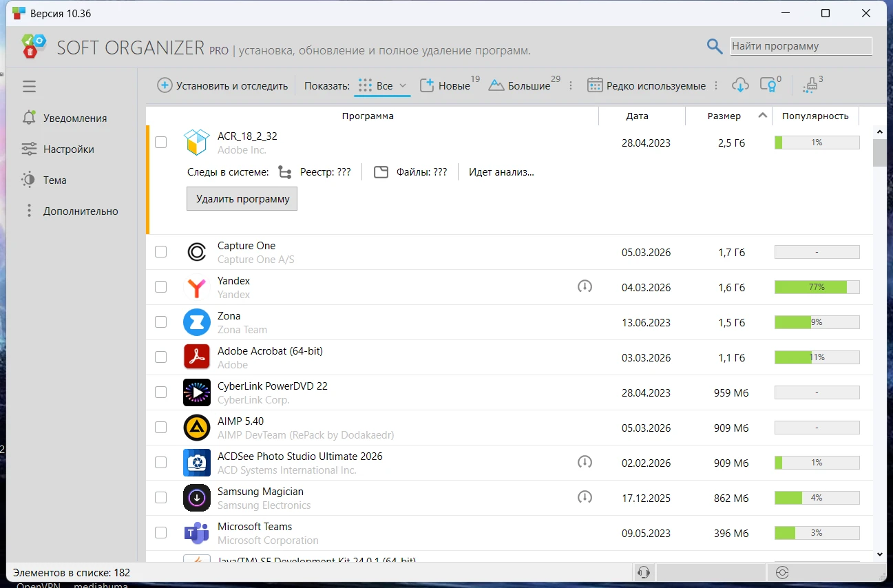Click the cleanup brush icon in toolbar
The height and width of the screenshot is (588, 893).
(x=810, y=85)
